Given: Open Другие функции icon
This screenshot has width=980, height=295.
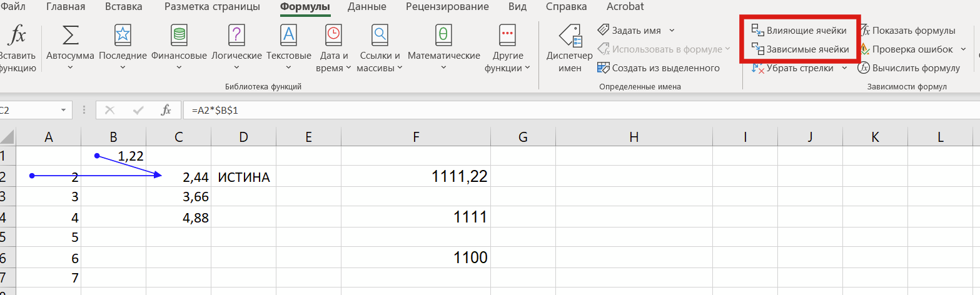Looking at the screenshot, I should 507,35.
